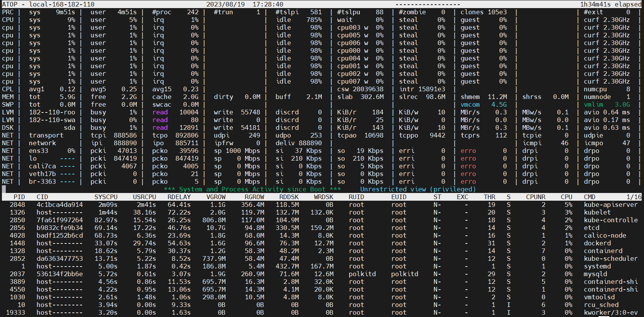Click the VGROW column header

pos(216,197)
